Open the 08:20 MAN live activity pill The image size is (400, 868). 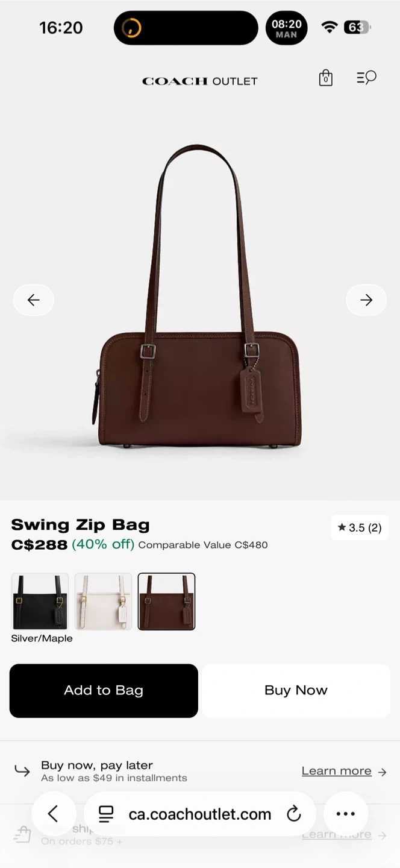[x=287, y=28]
